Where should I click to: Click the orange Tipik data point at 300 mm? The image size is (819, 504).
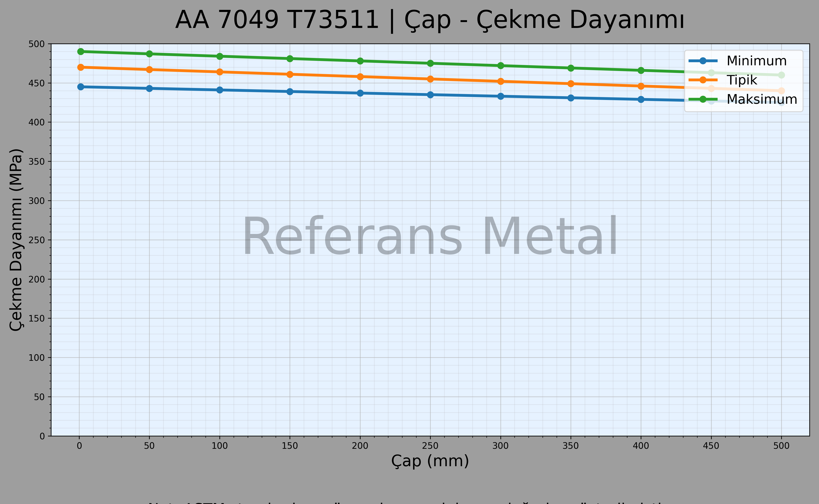[x=500, y=81]
